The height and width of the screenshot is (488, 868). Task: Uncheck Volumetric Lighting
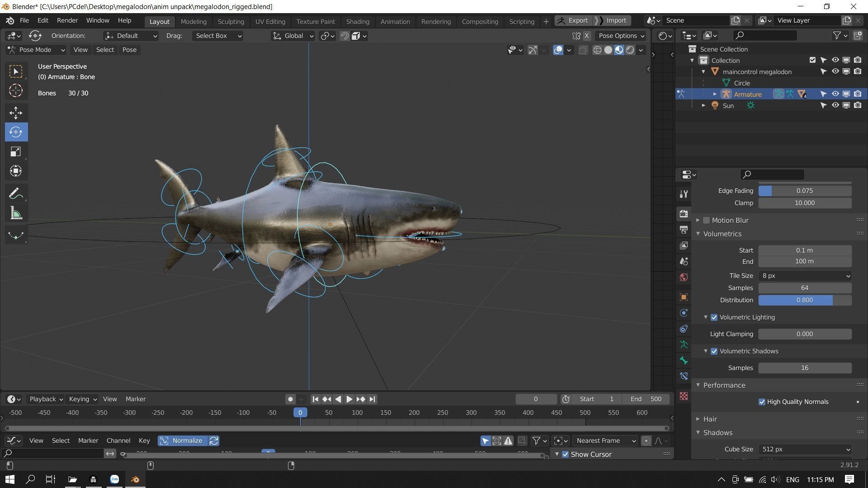click(714, 317)
